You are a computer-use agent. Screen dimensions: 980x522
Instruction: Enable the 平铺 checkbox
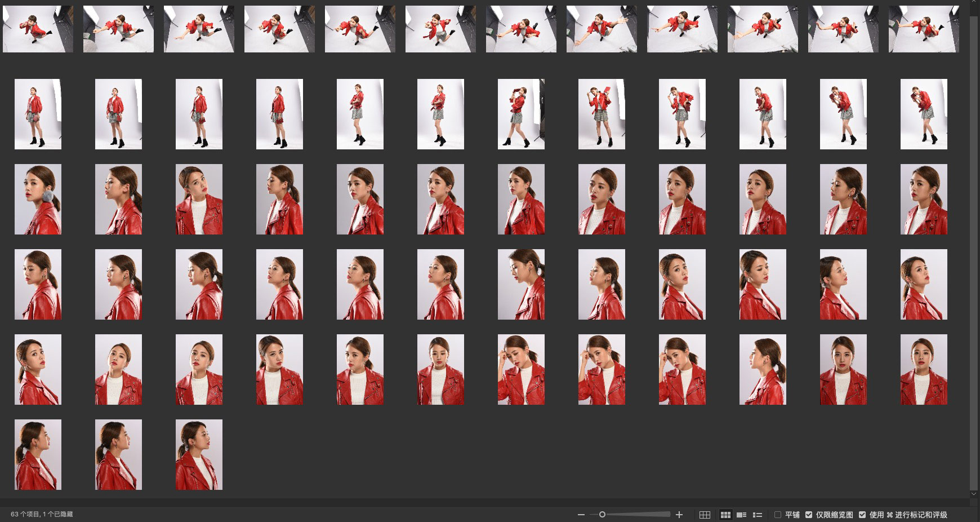pyautogui.click(x=778, y=515)
